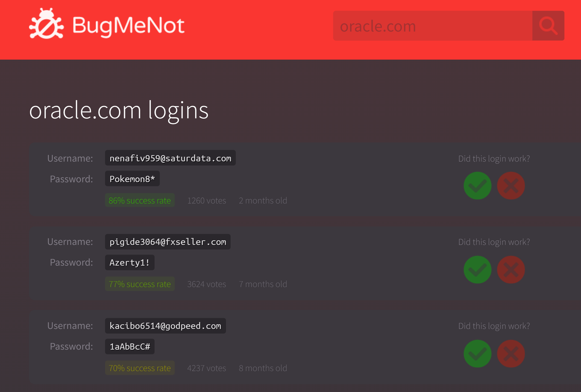This screenshot has height=392, width=581.
Task: Click the search magnifier button
Action: pyautogui.click(x=548, y=26)
